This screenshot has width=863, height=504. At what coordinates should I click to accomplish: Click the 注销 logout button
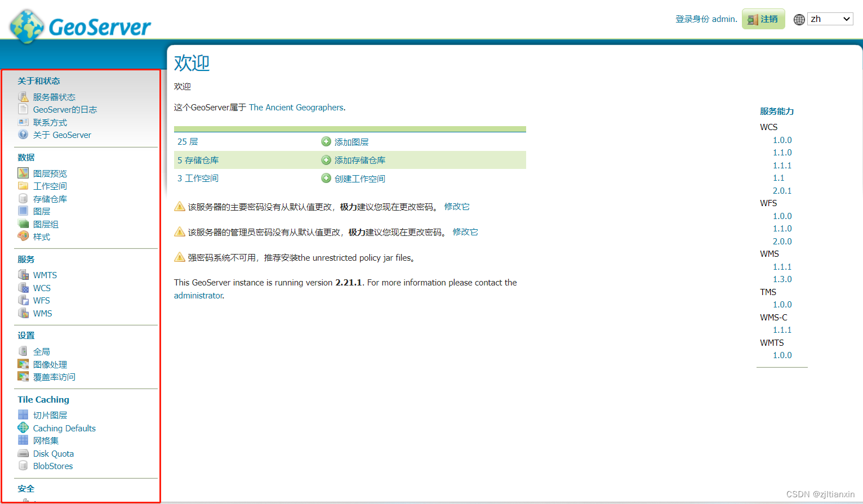(763, 19)
